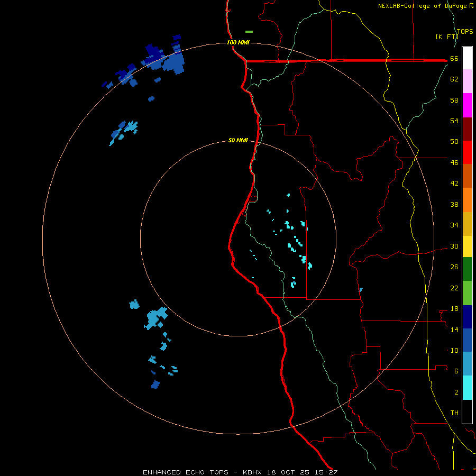Click the magenta legend swatch
Viewport: 476px width, 476px height.
[x=467, y=105]
